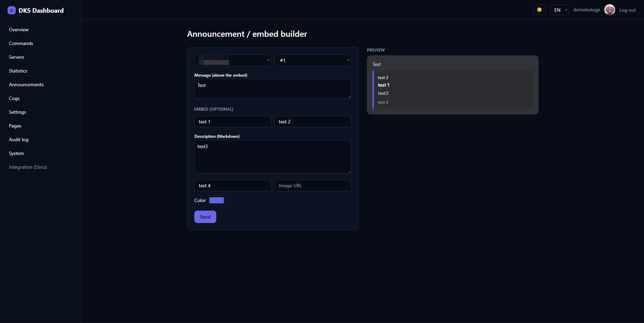Click 'test 2' author in the preview

383,78
